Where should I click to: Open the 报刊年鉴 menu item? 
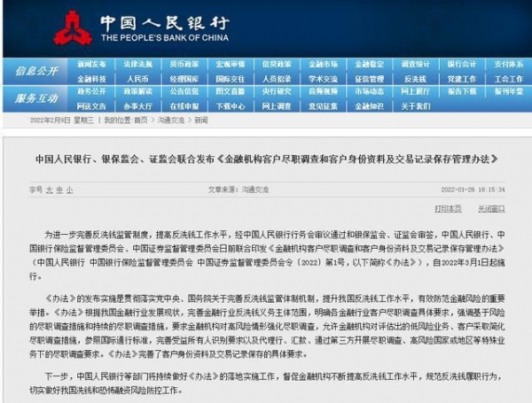[x=509, y=91]
